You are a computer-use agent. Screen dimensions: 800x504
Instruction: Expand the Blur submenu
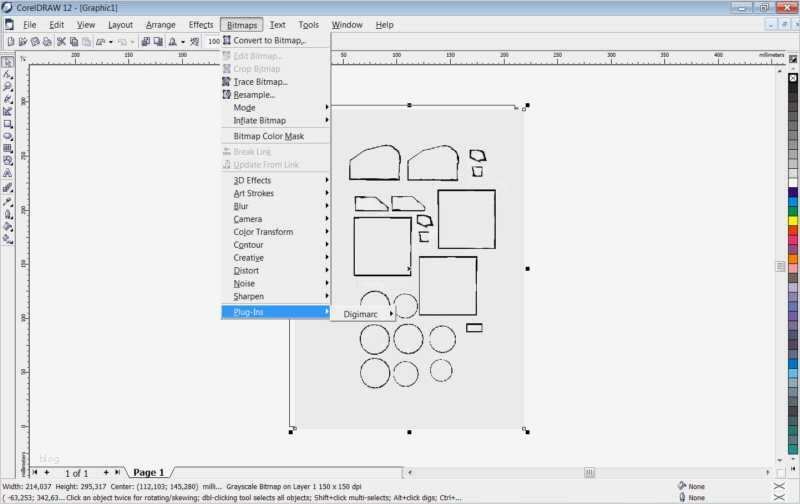tap(276, 206)
